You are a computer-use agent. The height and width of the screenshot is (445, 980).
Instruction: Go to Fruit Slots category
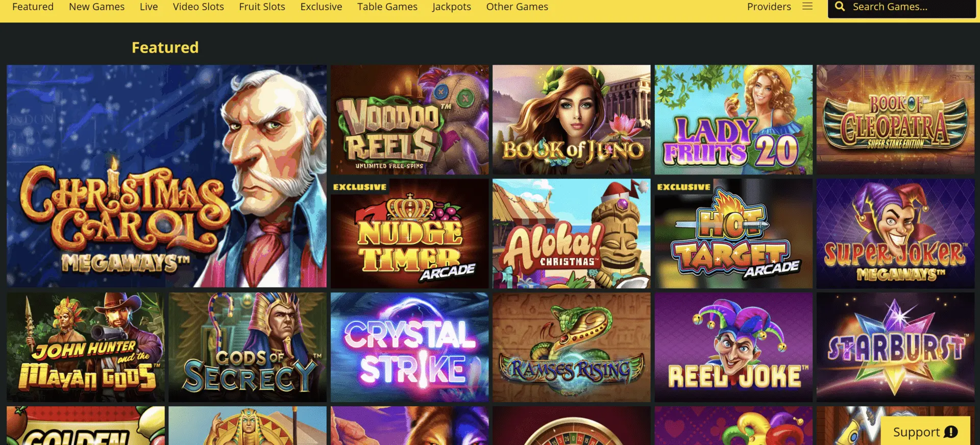262,7
